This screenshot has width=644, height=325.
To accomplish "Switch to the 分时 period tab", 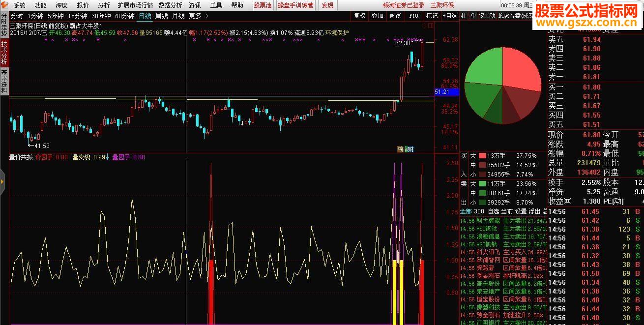I will [17, 16].
